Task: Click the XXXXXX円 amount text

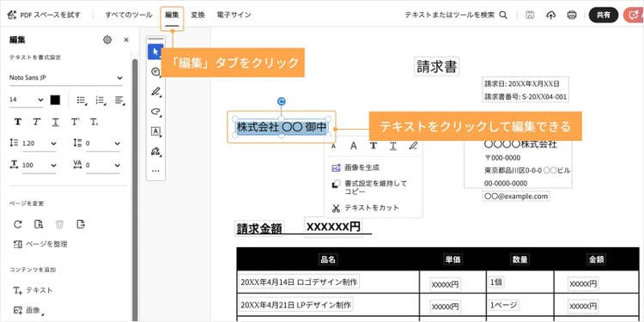Action: (x=333, y=227)
